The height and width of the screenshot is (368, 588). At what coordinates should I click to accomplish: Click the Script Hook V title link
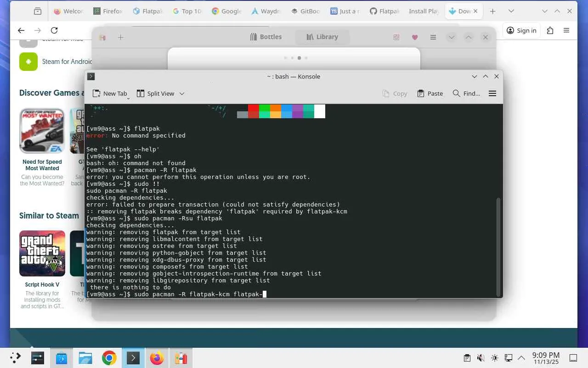(x=42, y=285)
